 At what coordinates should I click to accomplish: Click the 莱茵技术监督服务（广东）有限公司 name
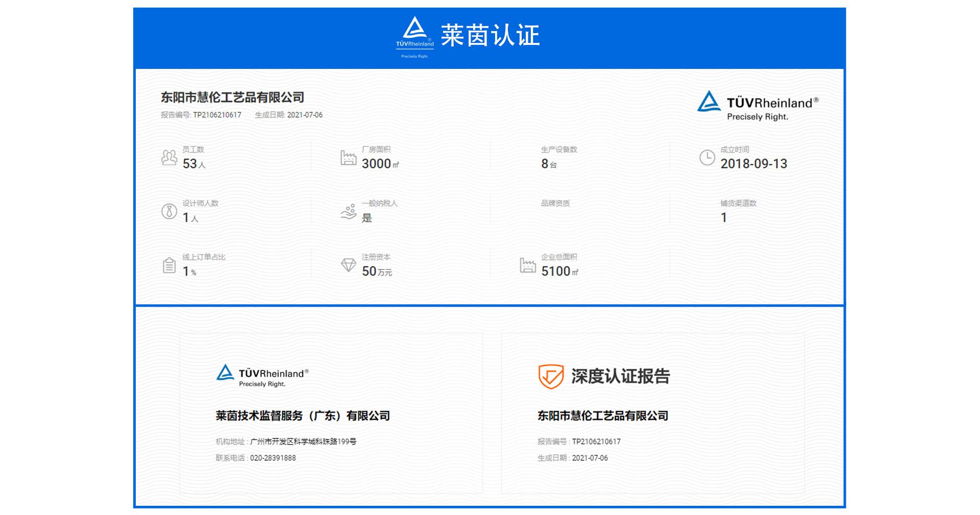point(303,416)
